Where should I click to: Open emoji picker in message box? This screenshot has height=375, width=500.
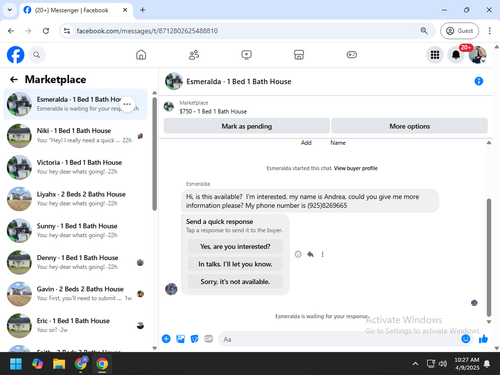point(465,339)
